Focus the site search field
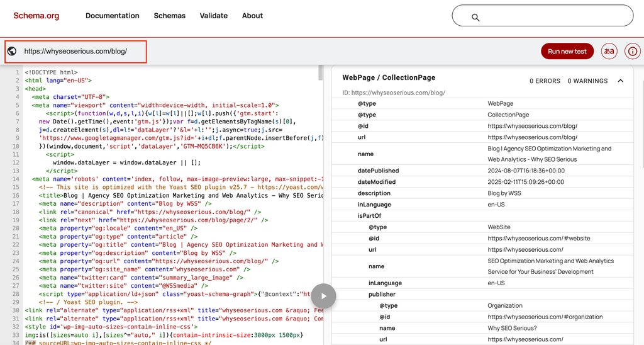This screenshot has width=644, height=345. click(543, 16)
